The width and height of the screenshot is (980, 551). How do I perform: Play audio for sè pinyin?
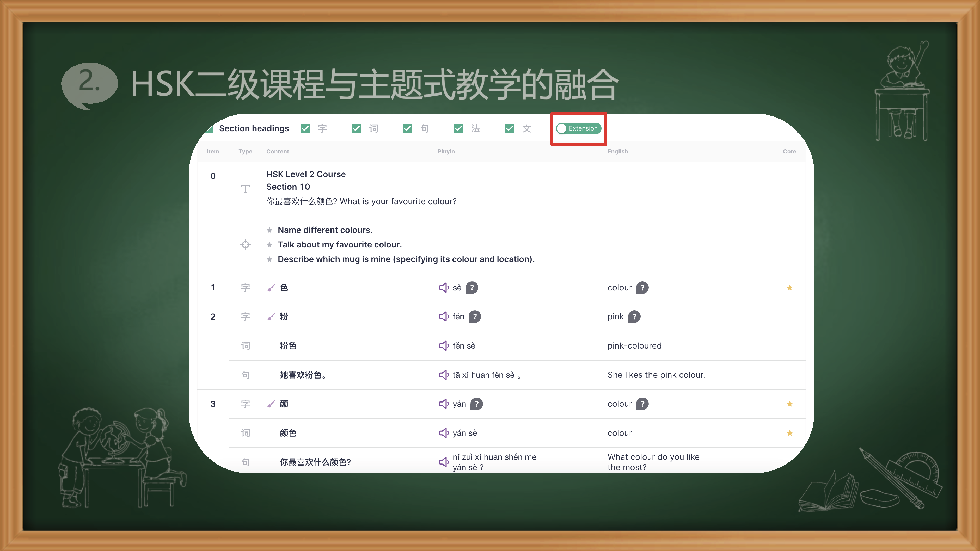[444, 287]
